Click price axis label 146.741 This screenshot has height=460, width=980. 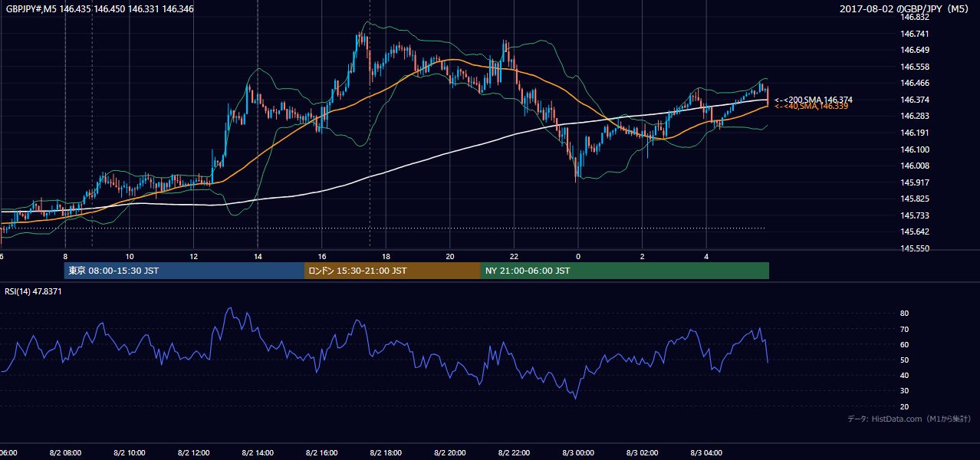click(x=914, y=34)
